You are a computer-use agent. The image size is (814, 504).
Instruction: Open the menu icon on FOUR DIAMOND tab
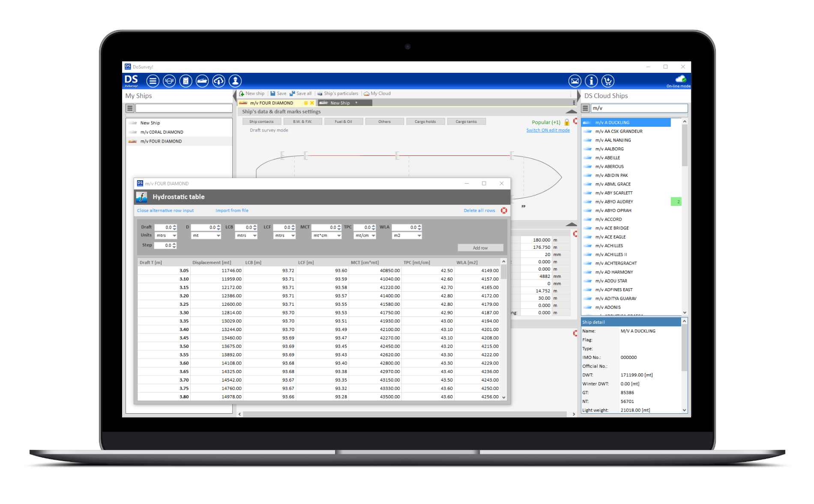[306, 103]
